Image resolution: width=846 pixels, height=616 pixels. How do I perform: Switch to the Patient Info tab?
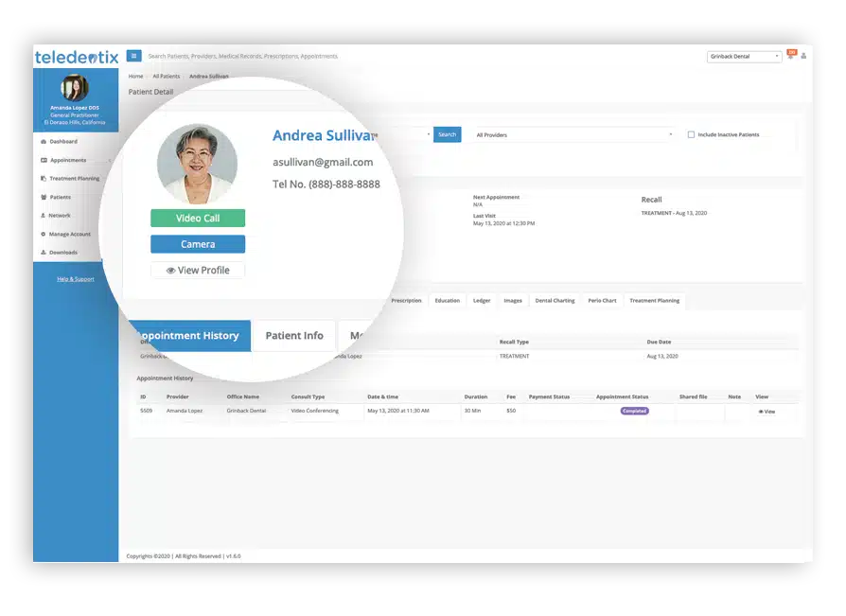(293, 335)
